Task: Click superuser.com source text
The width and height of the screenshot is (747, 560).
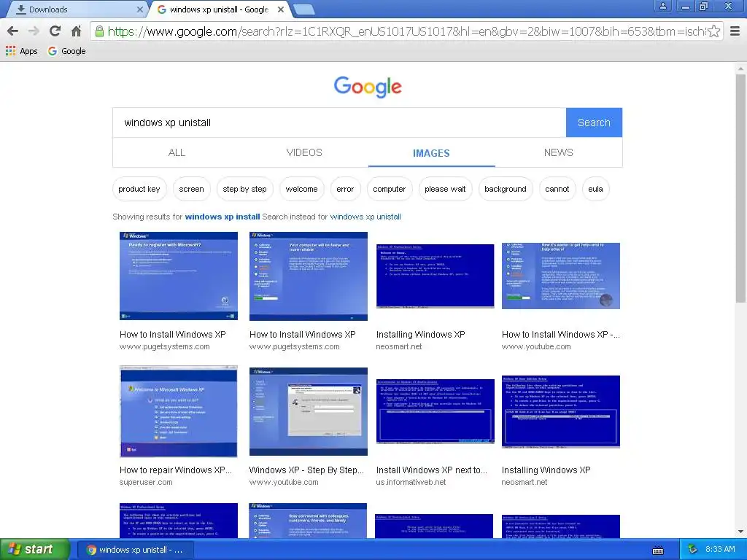Action: [x=146, y=483]
